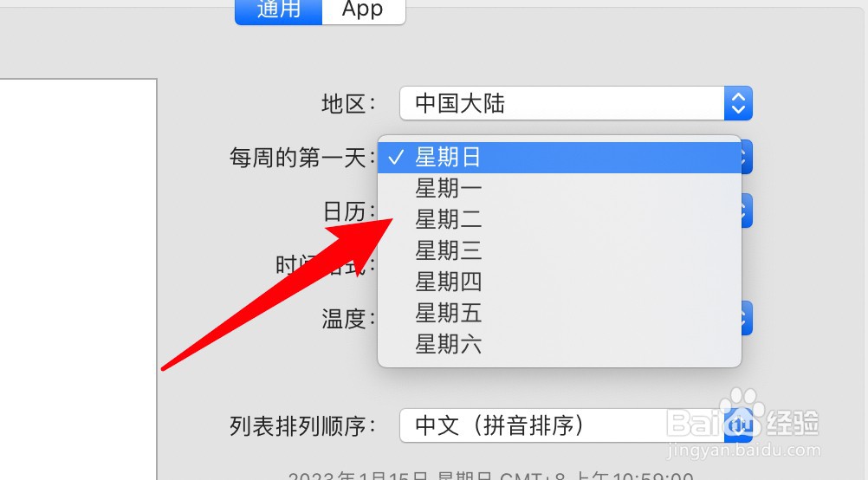Select 星期日 in the weekday menu
868x480 pixels.
[x=559, y=158]
